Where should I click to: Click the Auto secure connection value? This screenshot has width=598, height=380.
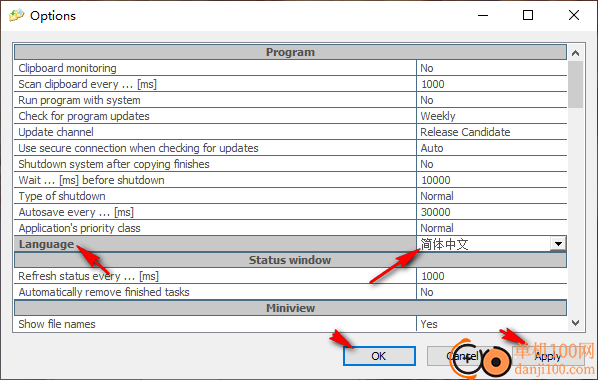click(492, 148)
